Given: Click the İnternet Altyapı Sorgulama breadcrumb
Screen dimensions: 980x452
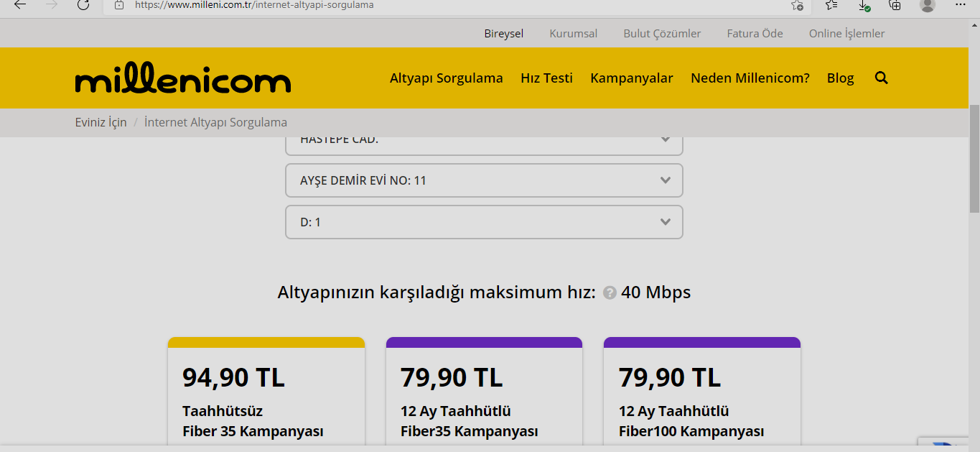Looking at the screenshot, I should (x=215, y=122).
